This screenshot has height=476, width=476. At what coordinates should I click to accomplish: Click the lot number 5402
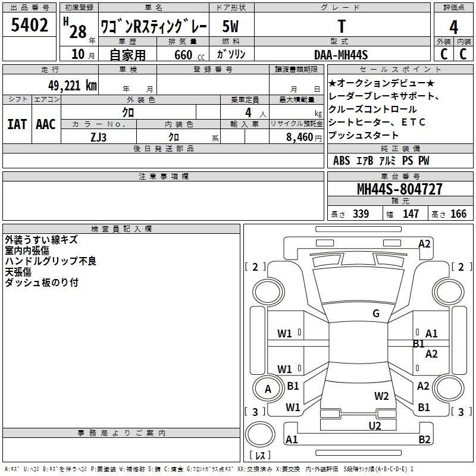pyautogui.click(x=29, y=27)
